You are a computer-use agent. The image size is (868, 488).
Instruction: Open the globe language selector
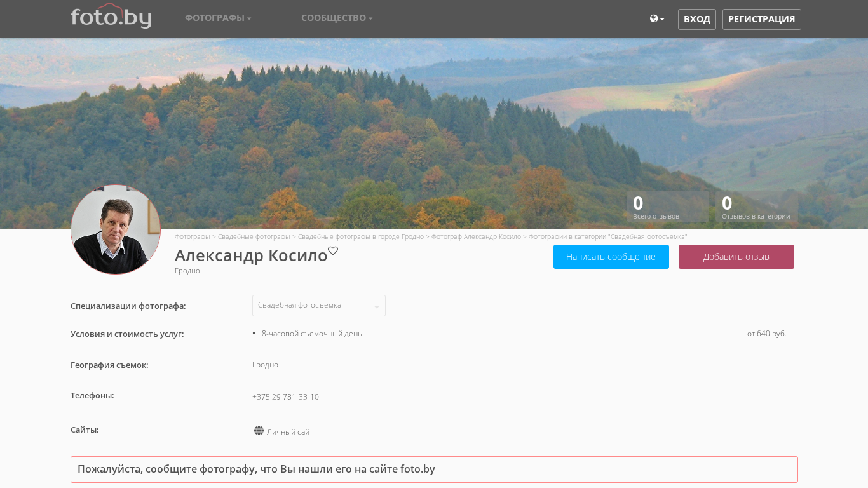(657, 19)
